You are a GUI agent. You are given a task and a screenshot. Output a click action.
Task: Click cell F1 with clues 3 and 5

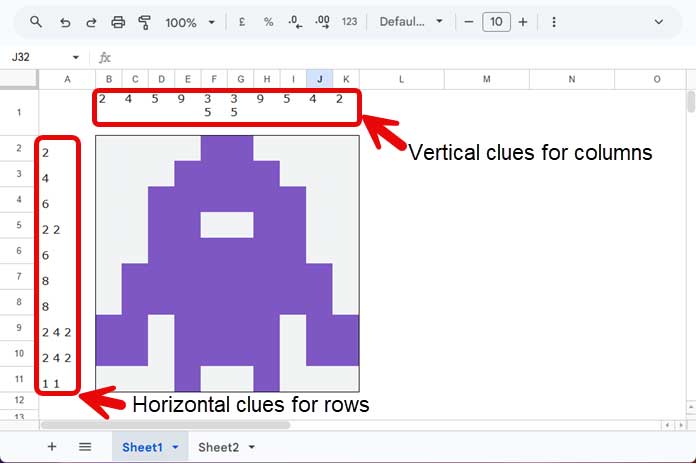click(x=214, y=112)
